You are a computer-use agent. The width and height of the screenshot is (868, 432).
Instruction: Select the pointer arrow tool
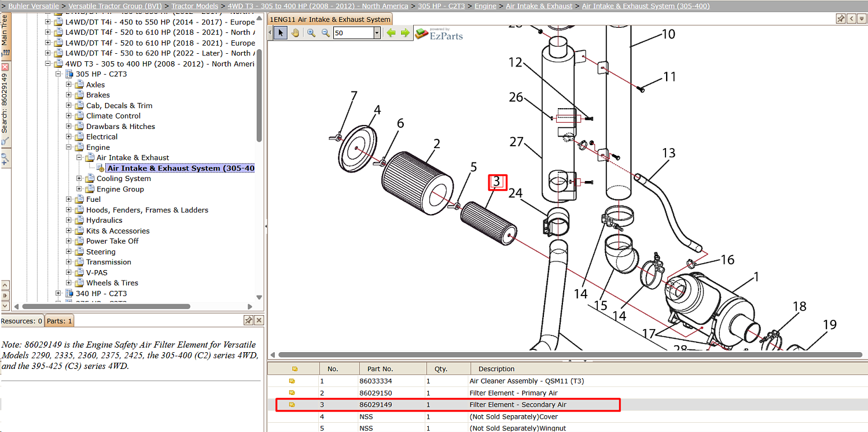pyautogui.click(x=281, y=33)
